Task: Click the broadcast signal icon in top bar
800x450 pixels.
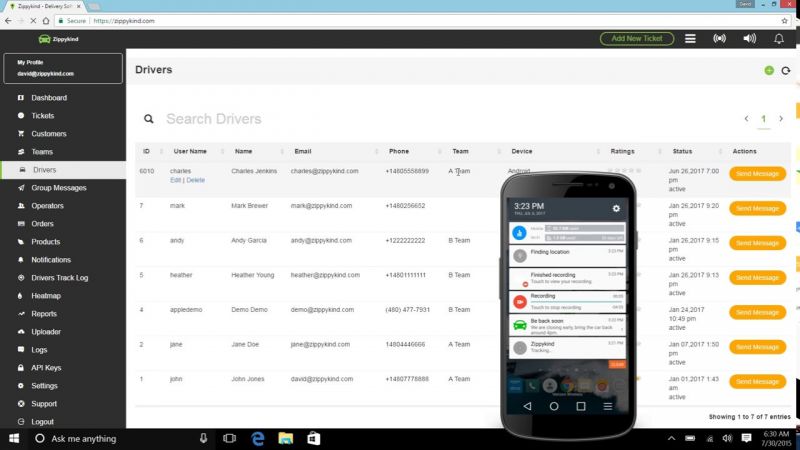Action: coord(719,39)
